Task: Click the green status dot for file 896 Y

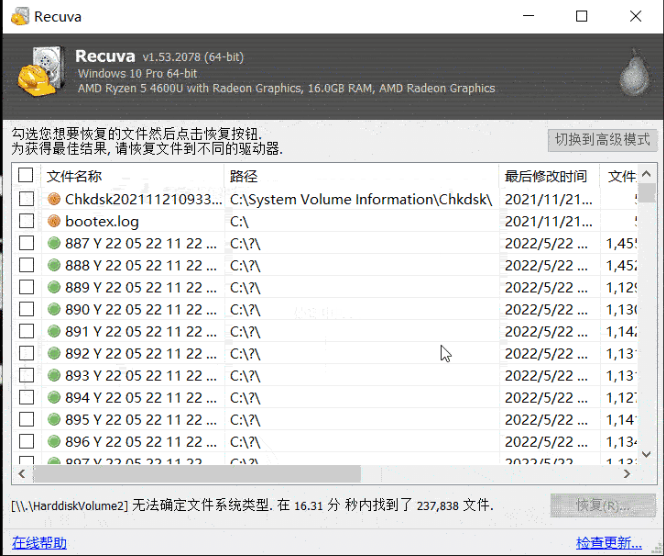Action: [54, 441]
